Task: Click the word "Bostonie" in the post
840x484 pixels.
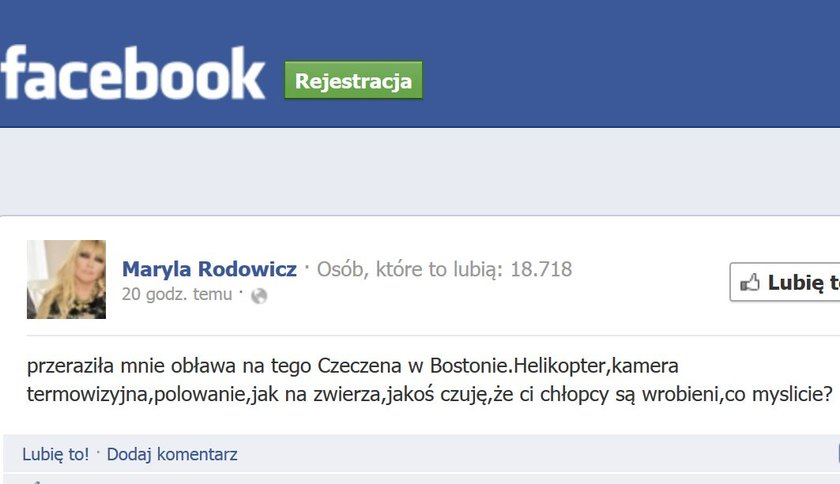Action: 470,366
